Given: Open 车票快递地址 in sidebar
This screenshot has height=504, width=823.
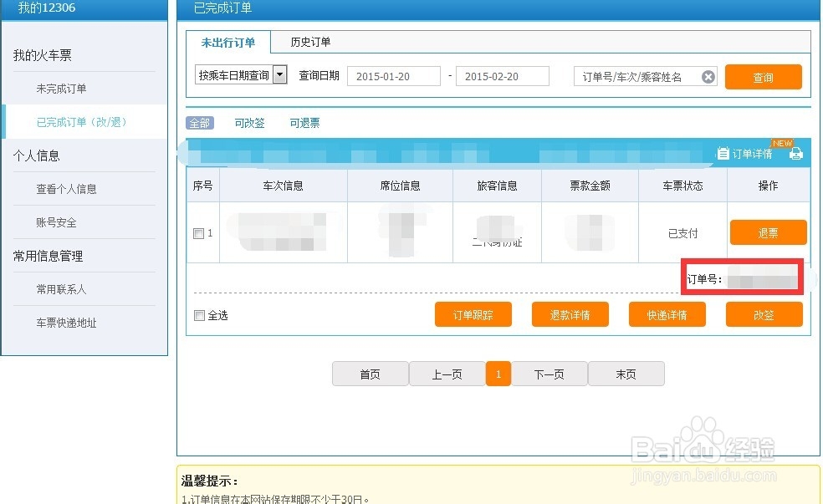Looking at the screenshot, I should pos(66,323).
